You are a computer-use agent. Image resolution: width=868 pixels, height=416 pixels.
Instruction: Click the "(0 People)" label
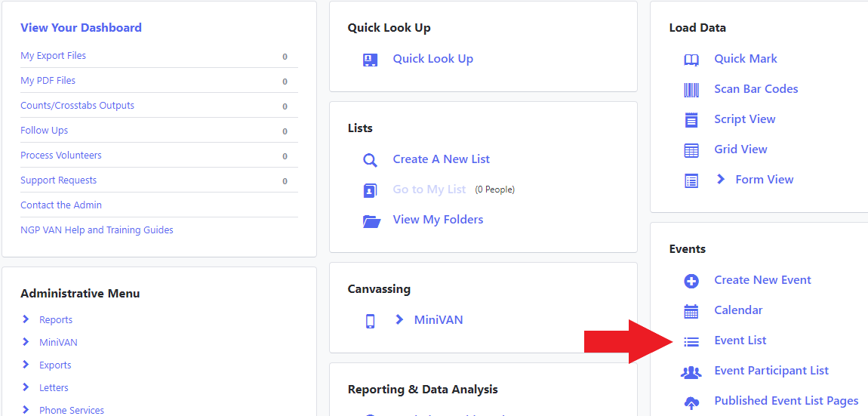tap(495, 190)
